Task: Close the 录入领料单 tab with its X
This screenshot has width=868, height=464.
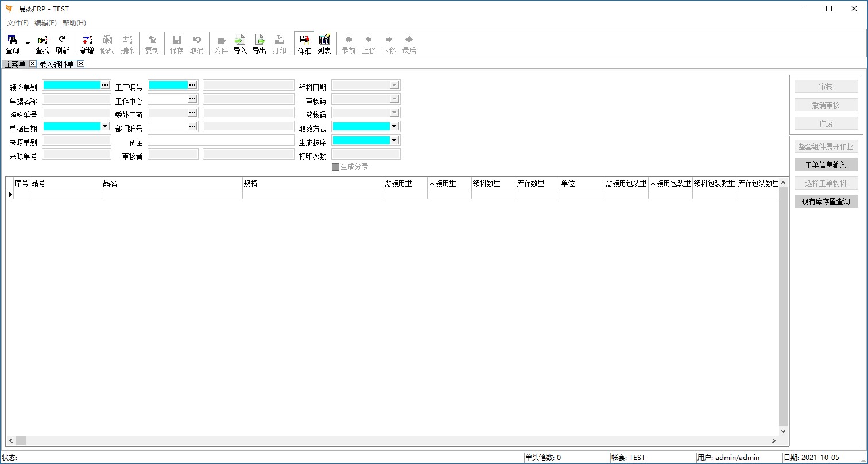Action: 81,64
